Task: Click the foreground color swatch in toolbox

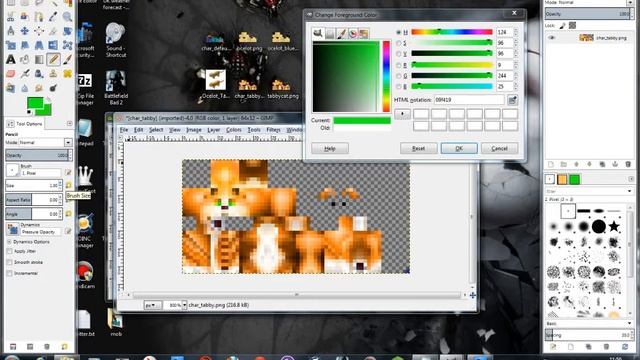Action: [x=35, y=103]
